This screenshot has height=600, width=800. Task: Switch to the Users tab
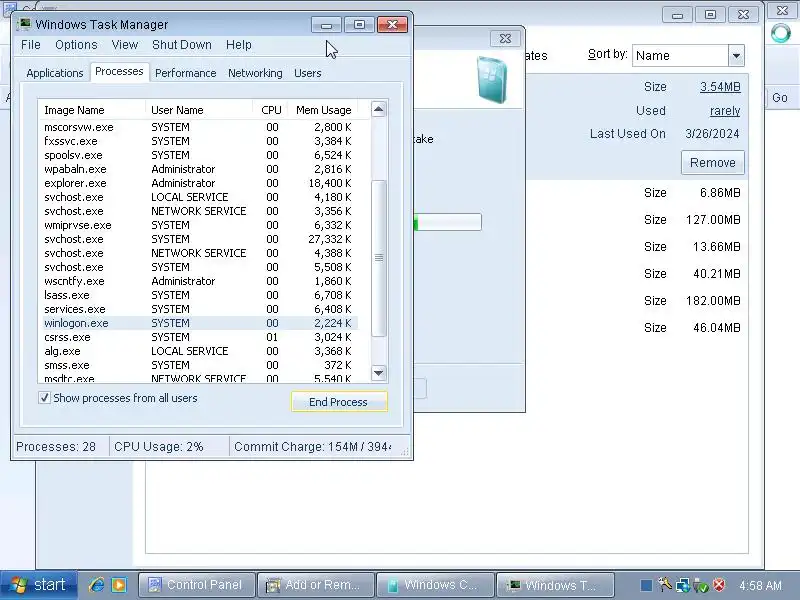coord(308,73)
